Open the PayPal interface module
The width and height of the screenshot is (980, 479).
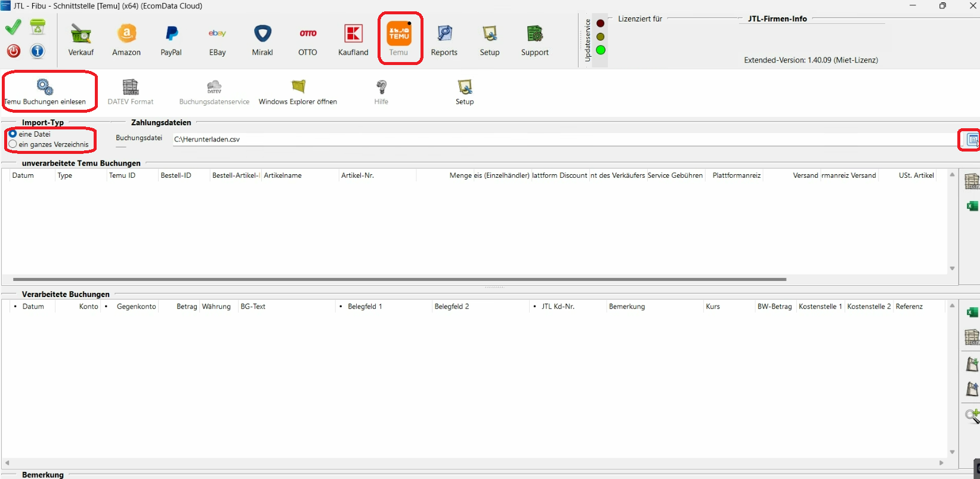pos(171,39)
